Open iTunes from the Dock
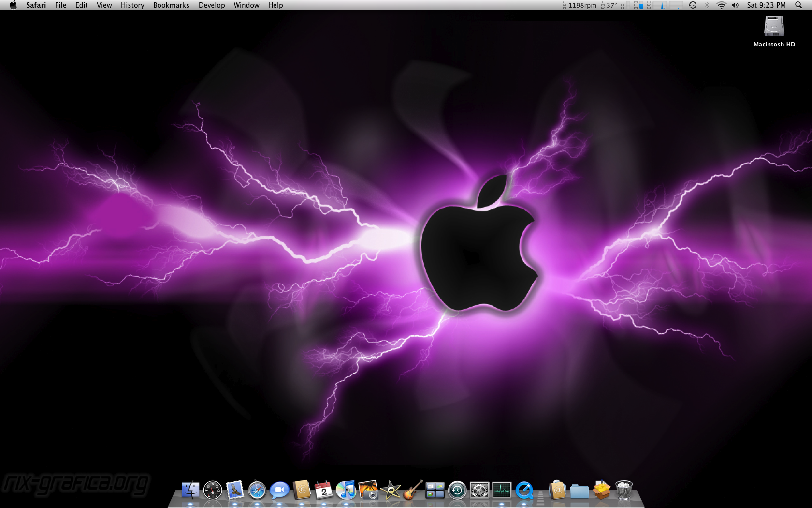 (x=346, y=490)
